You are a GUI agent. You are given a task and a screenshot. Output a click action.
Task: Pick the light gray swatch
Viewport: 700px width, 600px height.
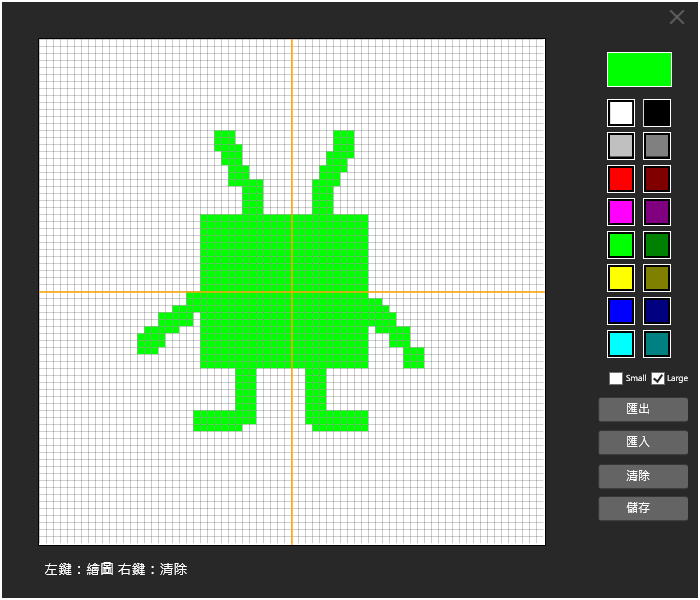[x=621, y=146]
